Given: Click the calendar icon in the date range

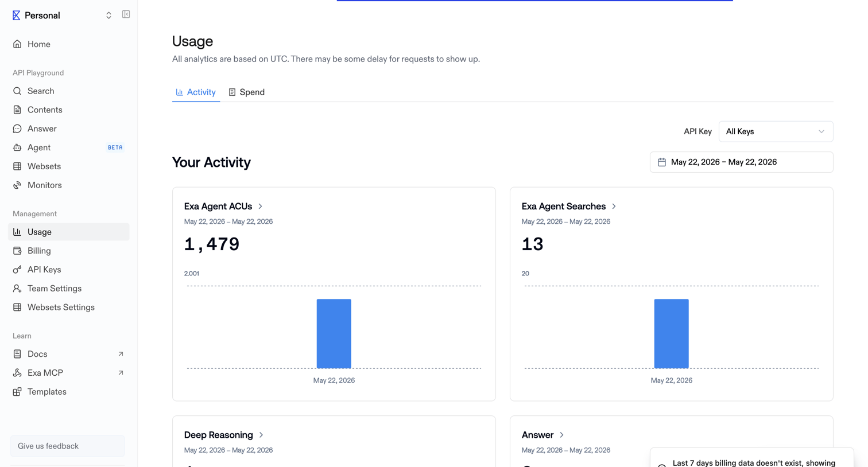Looking at the screenshot, I should (x=662, y=162).
